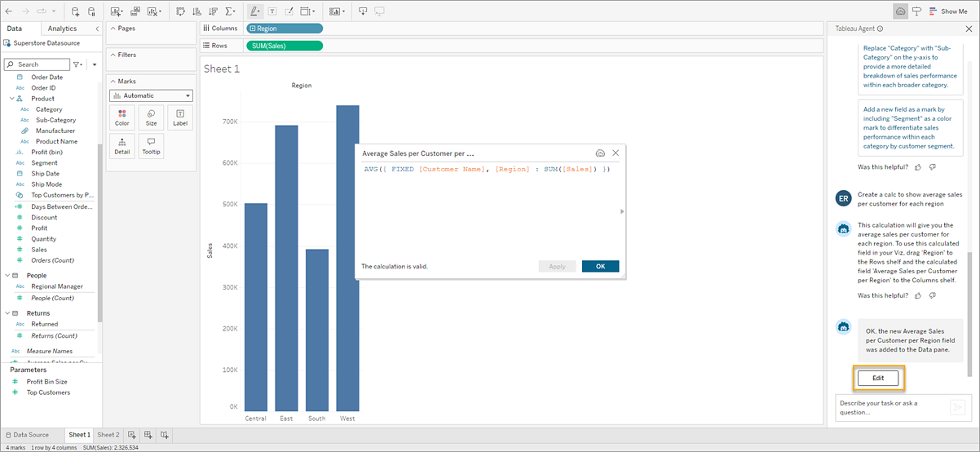
Task: Click the Highlight pen toolbar icon
Action: click(254, 11)
